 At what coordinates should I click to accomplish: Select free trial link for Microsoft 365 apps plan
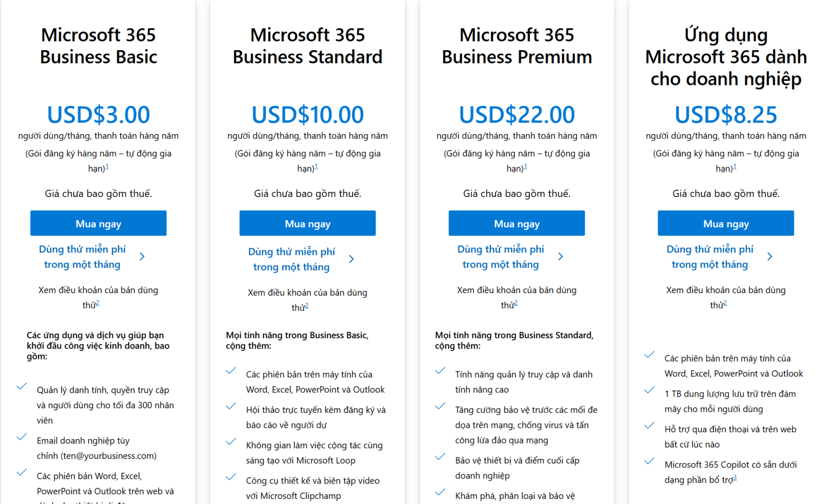[x=710, y=257]
